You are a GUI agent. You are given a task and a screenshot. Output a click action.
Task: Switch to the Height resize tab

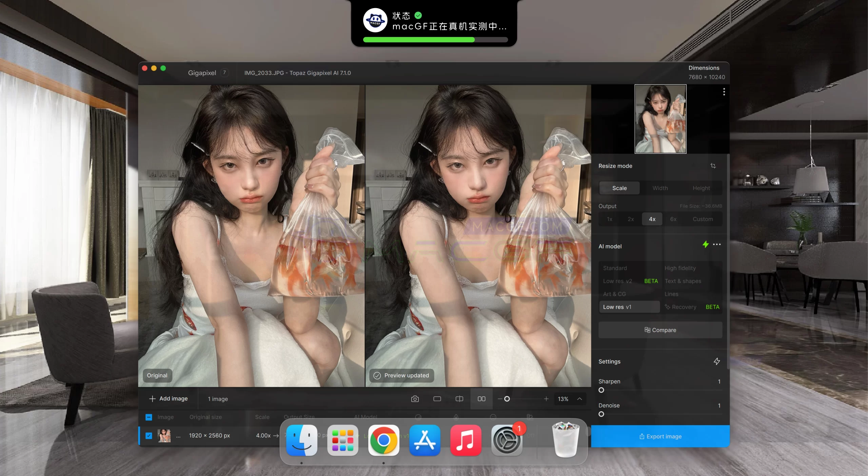tap(701, 188)
